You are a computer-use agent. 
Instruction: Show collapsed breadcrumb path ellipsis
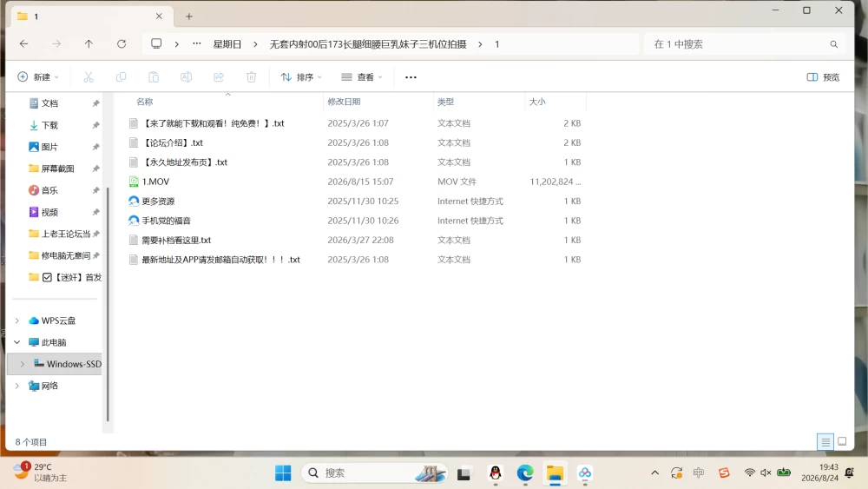tap(196, 43)
